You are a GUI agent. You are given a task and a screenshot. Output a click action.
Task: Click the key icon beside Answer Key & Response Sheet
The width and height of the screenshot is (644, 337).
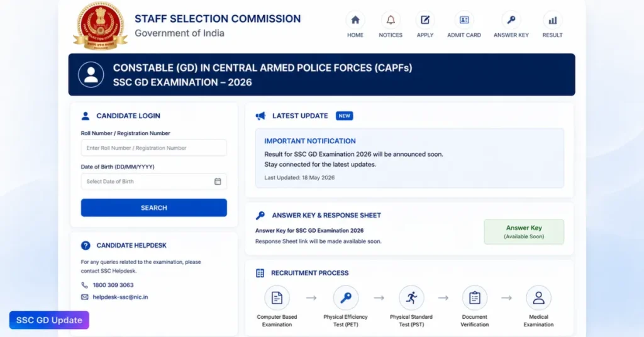point(260,216)
